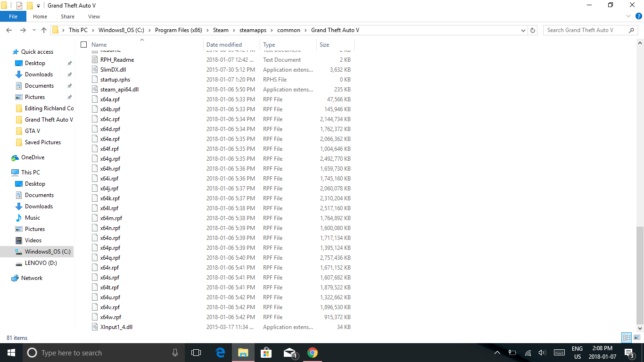Open Music under This PC

click(x=33, y=218)
